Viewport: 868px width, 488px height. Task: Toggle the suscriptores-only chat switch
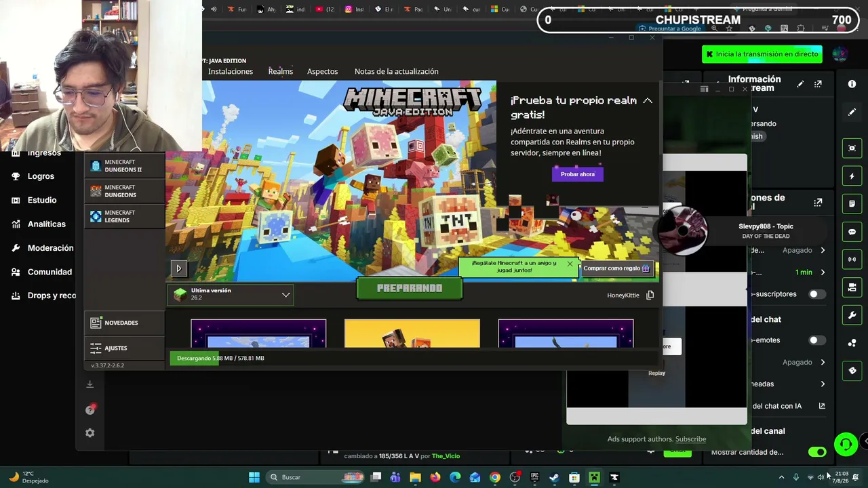(x=817, y=294)
